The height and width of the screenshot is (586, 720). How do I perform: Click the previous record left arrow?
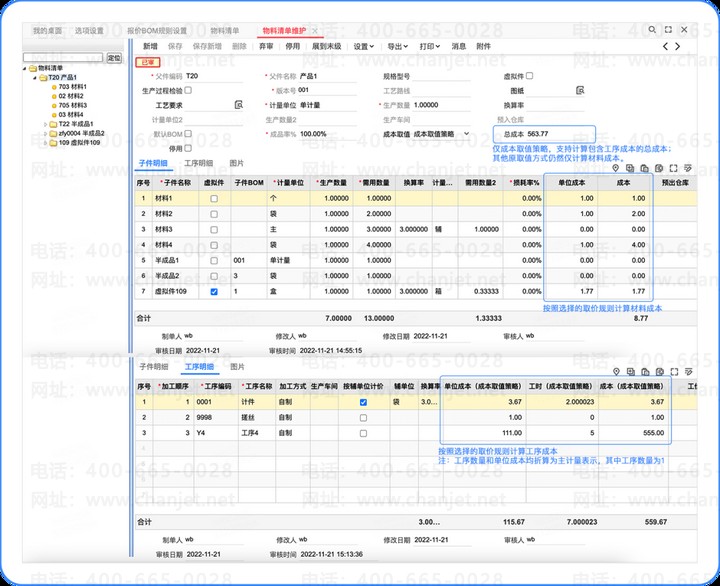pos(666,46)
